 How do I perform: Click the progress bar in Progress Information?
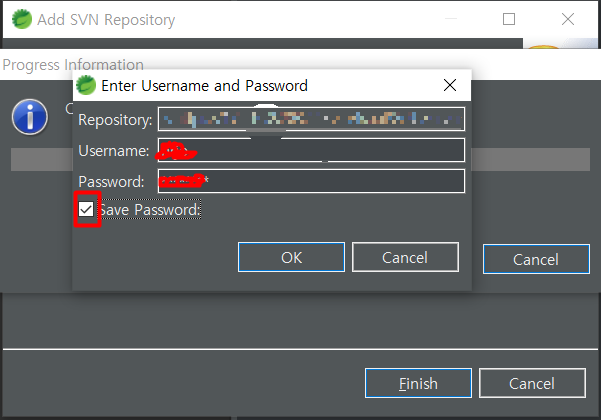(300, 159)
